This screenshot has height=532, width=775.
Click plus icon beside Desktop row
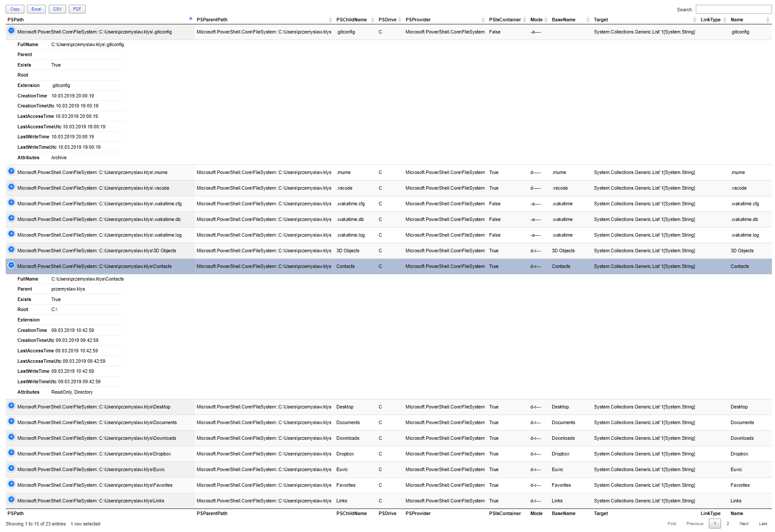11,406
